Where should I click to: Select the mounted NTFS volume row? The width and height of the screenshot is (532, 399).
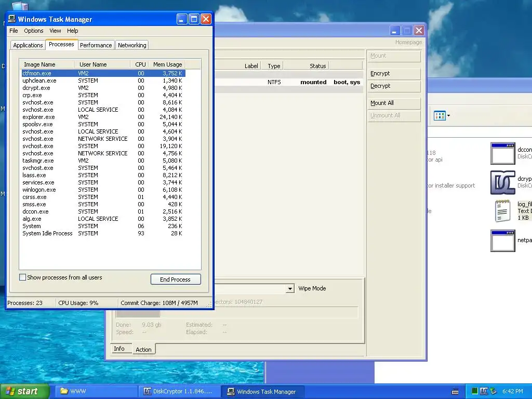coord(289,82)
